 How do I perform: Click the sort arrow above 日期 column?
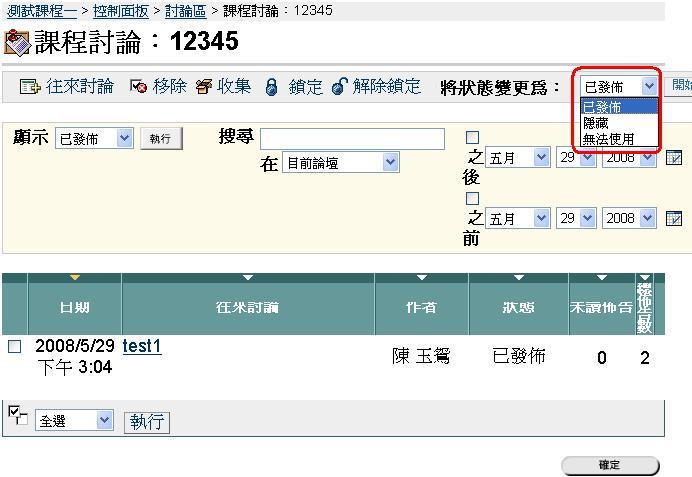74,278
